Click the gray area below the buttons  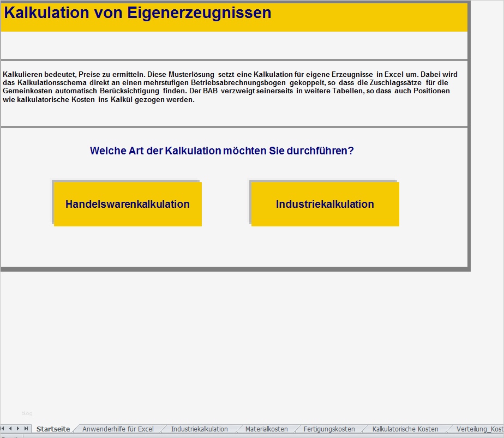235,248
